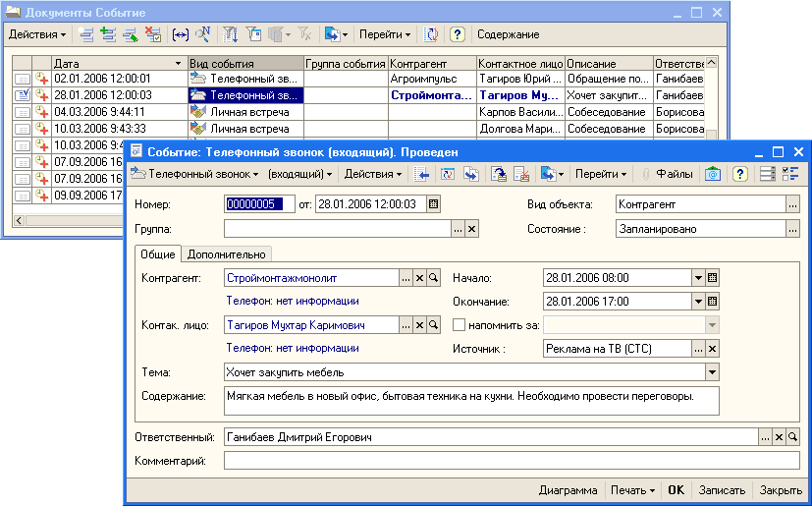Image resolution: width=812 pixels, height=506 pixels.
Task: Click Номер input field
Action: [x=259, y=204]
